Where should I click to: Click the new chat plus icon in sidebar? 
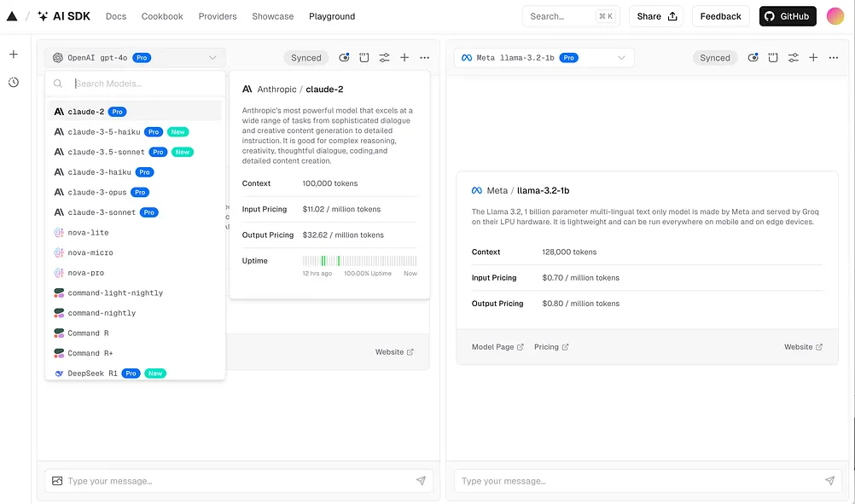14,54
